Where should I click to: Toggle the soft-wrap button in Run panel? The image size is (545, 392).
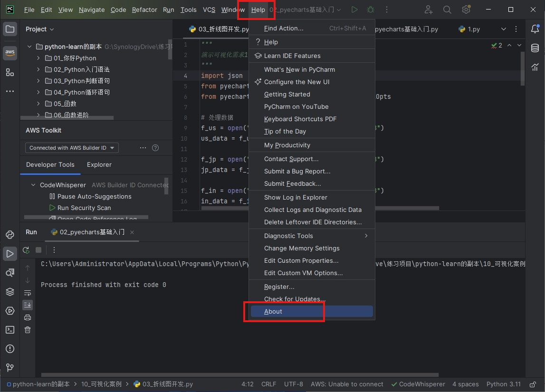point(28,293)
